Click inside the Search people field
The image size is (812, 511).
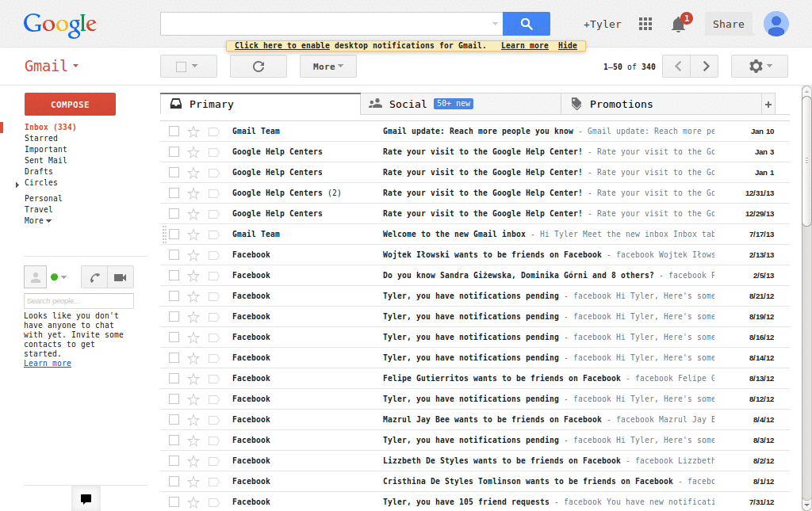[78, 301]
